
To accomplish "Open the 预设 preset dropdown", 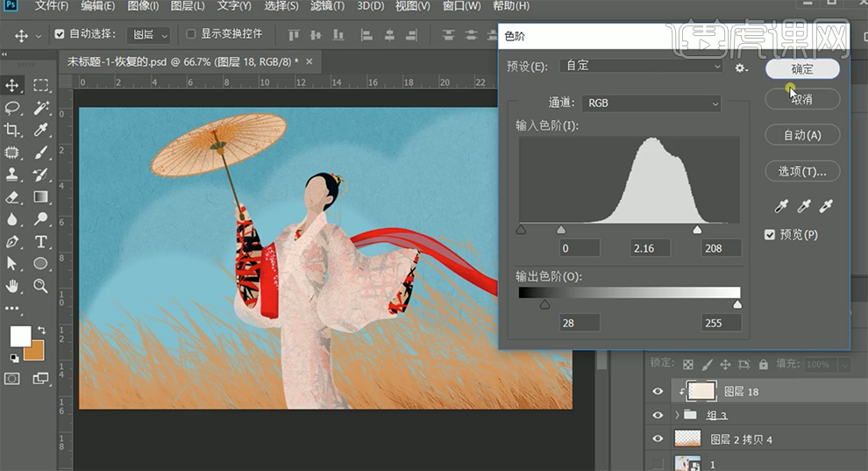I will coord(641,67).
